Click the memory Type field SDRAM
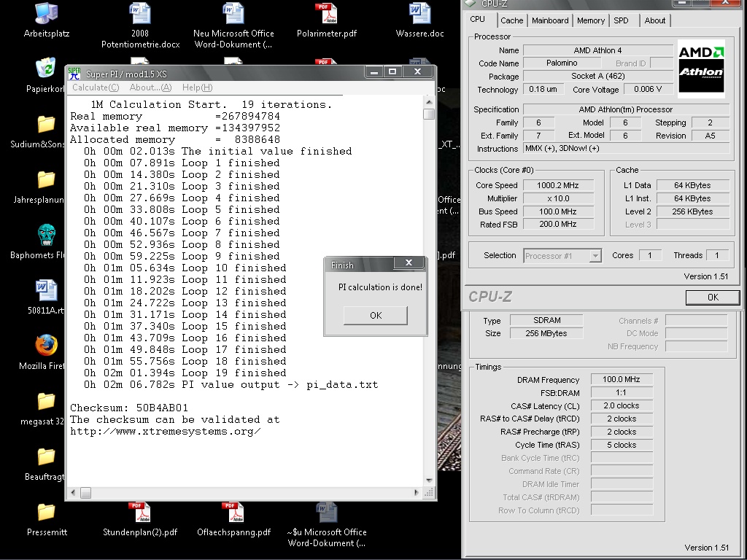The width and height of the screenshot is (747, 560). (546, 320)
